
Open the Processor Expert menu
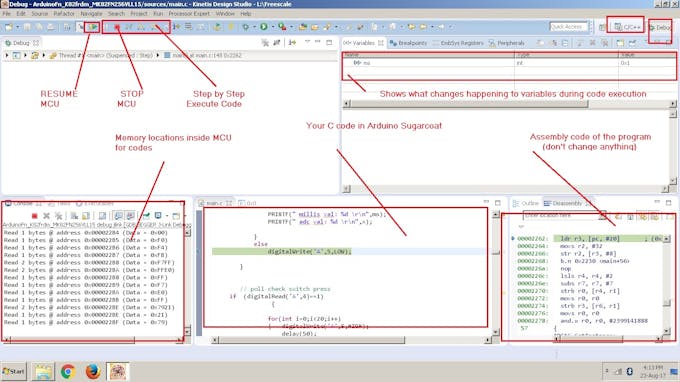tap(189, 13)
